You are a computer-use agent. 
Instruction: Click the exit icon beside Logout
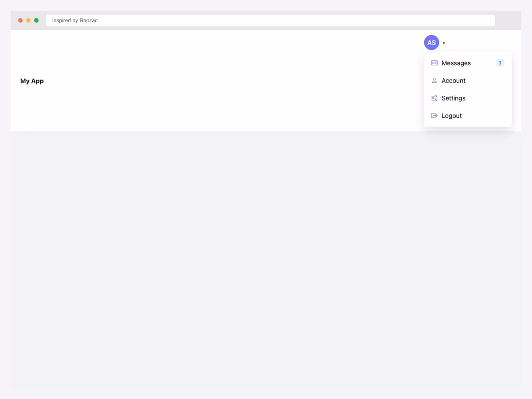434,116
